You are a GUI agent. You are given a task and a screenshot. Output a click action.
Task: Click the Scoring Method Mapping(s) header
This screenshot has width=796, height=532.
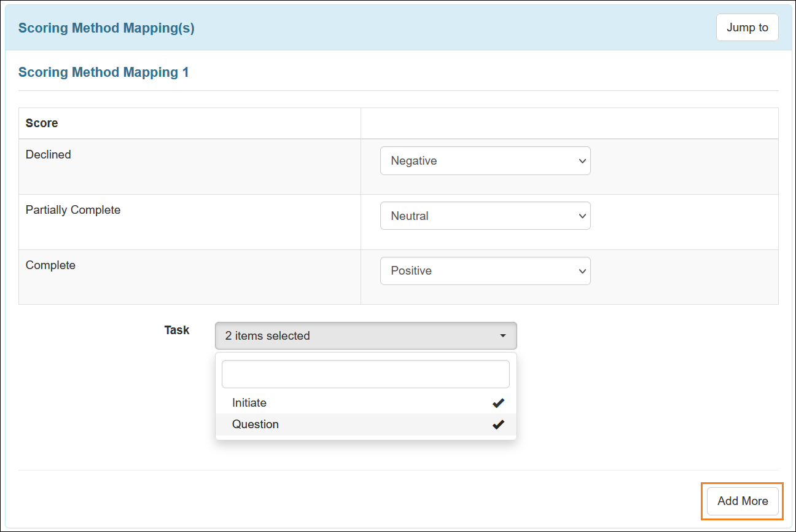(x=106, y=28)
